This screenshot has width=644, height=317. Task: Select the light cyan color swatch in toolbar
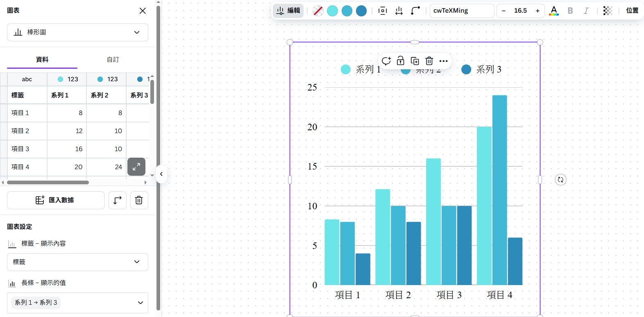coord(333,11)
